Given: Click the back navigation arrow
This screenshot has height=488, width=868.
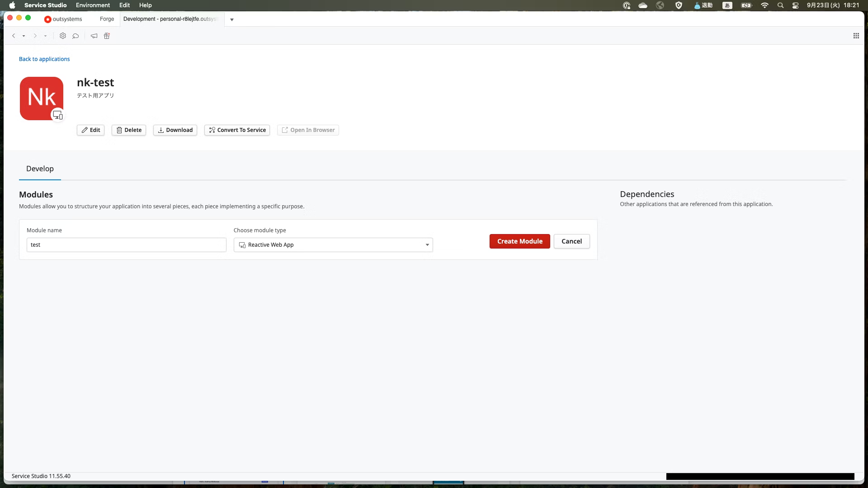Looking at the screenshot, I should (14, 36).
